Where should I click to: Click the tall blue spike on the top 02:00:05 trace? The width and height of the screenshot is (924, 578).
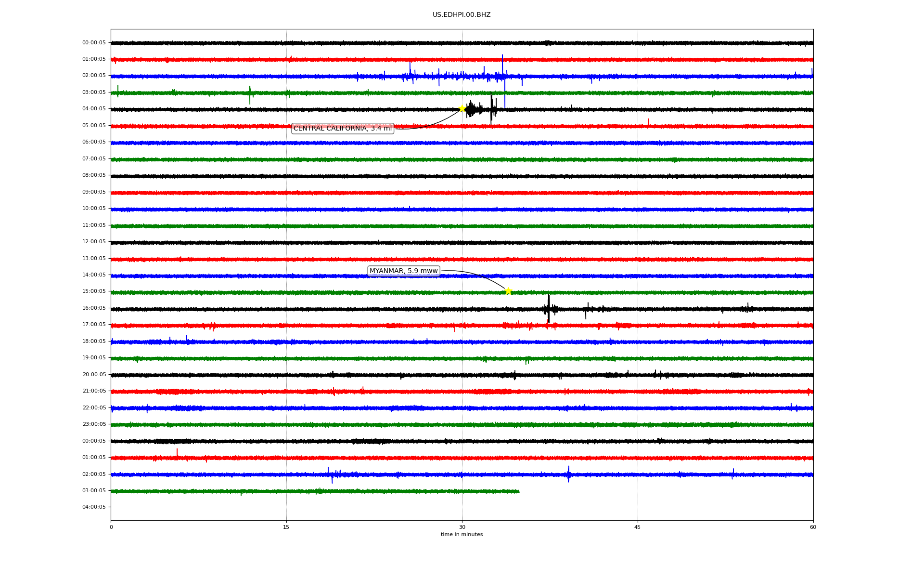(x=502, y=65)
